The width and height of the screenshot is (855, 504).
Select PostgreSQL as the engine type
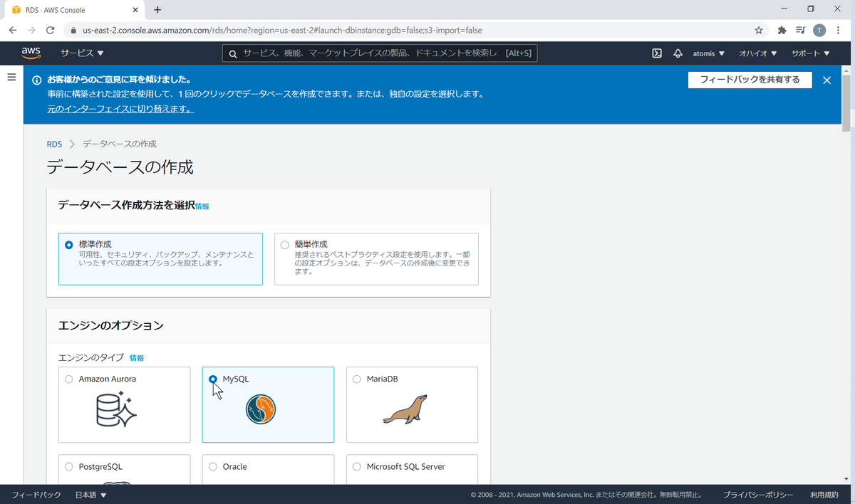tap(68, 466)
